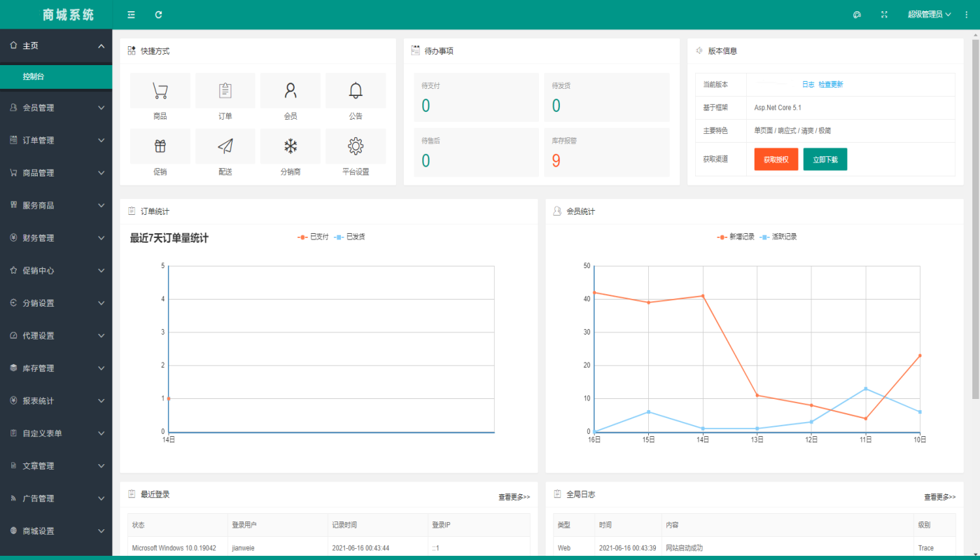This screenshot has width=980, height=560.
Task: Toggle 已支付 series in order chart legend
Action: click(x=314, y=237)
